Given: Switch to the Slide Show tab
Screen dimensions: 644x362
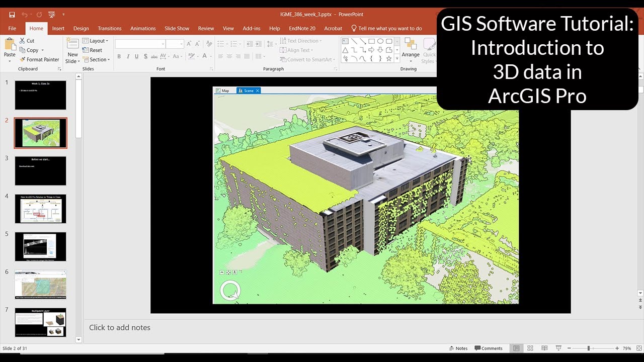Looking at the screenshot, I should pos(177,28).
